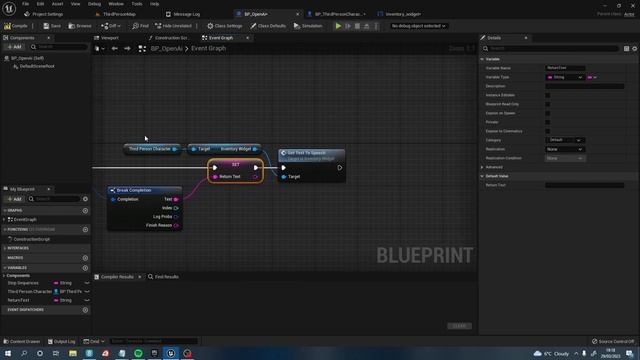
Task: Open Details panel settings gear icon
Action: coord(635,49)
